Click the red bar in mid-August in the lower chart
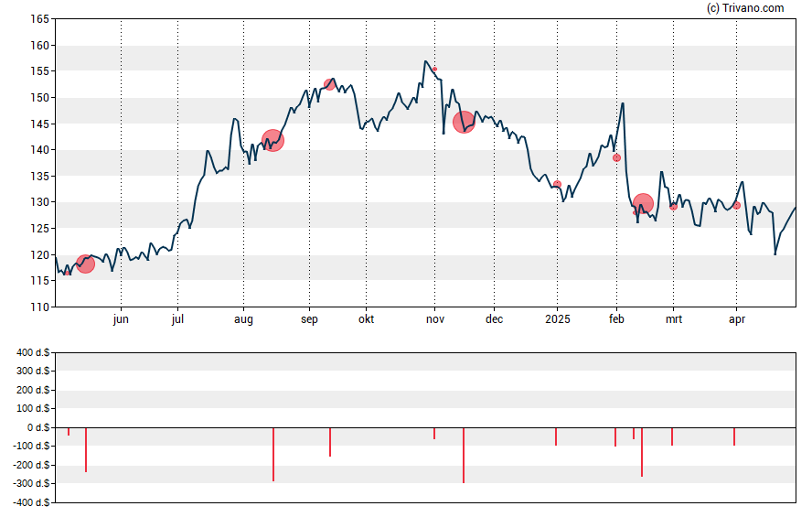 [x=273, y=454]
